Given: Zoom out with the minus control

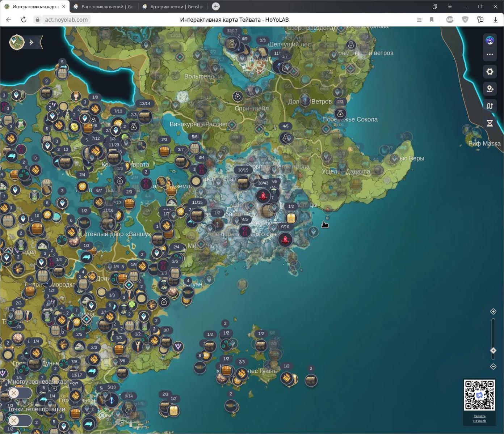Looking at the screenshot, I should [493, 366].
